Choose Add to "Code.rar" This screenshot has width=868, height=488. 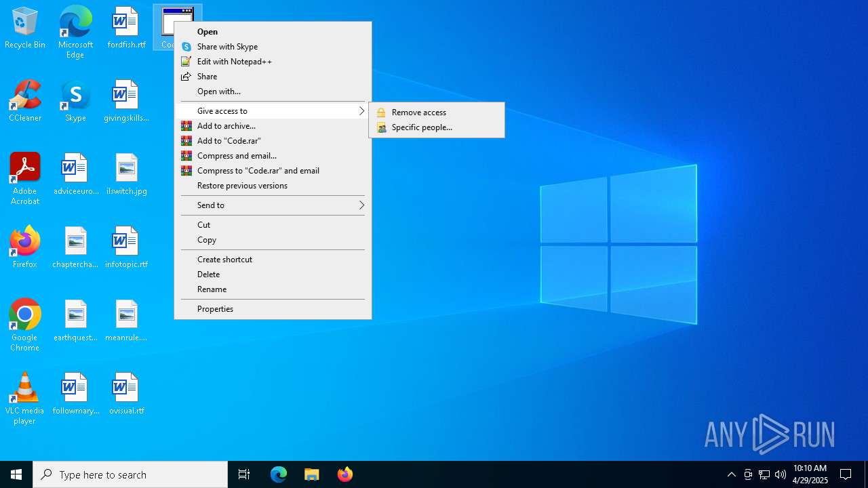point(273,141)
